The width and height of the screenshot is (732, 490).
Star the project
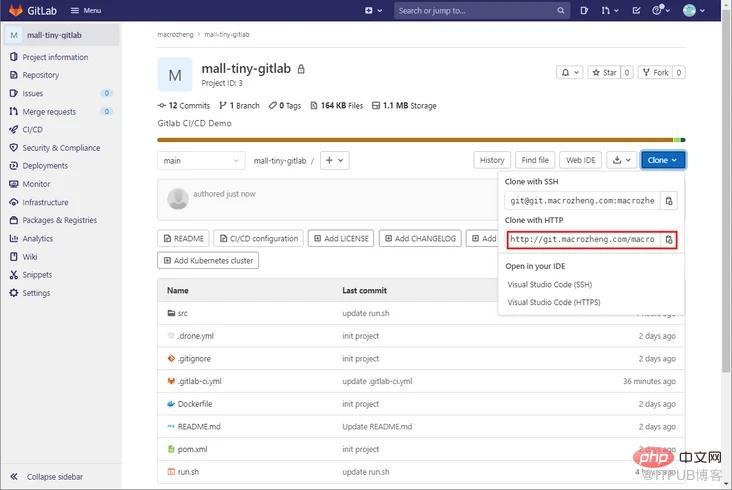click(604, 72)
